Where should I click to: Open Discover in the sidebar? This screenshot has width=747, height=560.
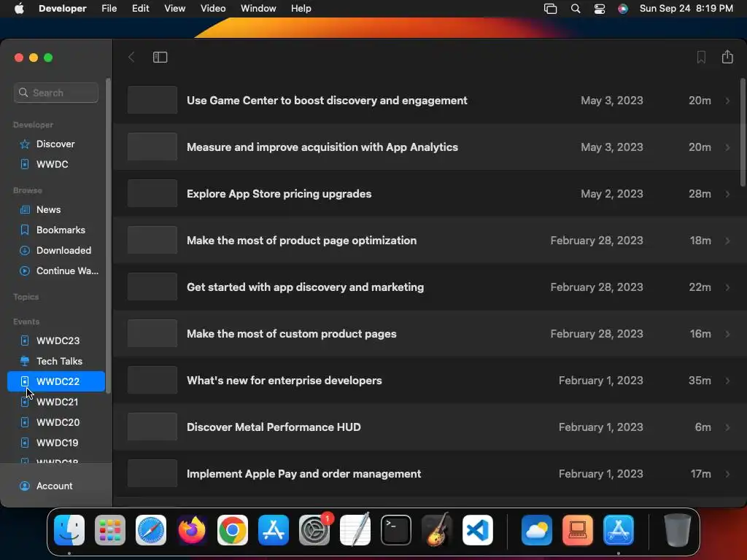click(x=56, y=144)
